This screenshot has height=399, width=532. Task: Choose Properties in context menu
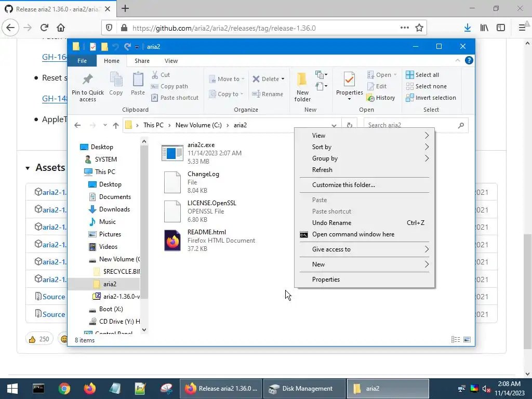tap(364, 280)
